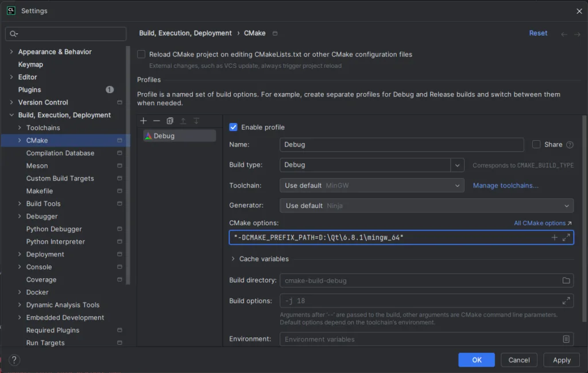This screenshot has height=373, width=588.
Task: Open environment variables editor icon
Action: pyautogui.click(x=566, y=339)
